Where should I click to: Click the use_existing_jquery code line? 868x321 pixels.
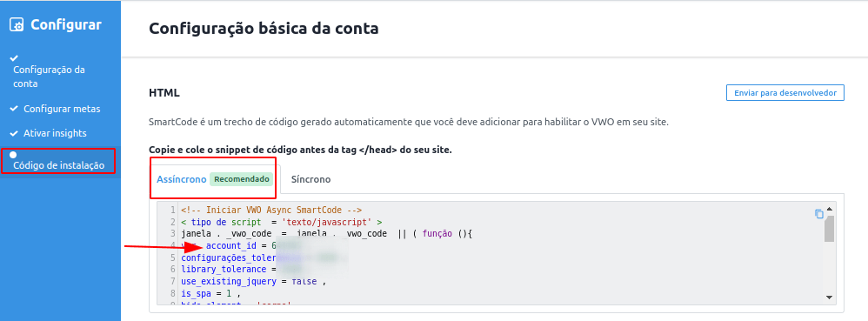pos(253,282)
